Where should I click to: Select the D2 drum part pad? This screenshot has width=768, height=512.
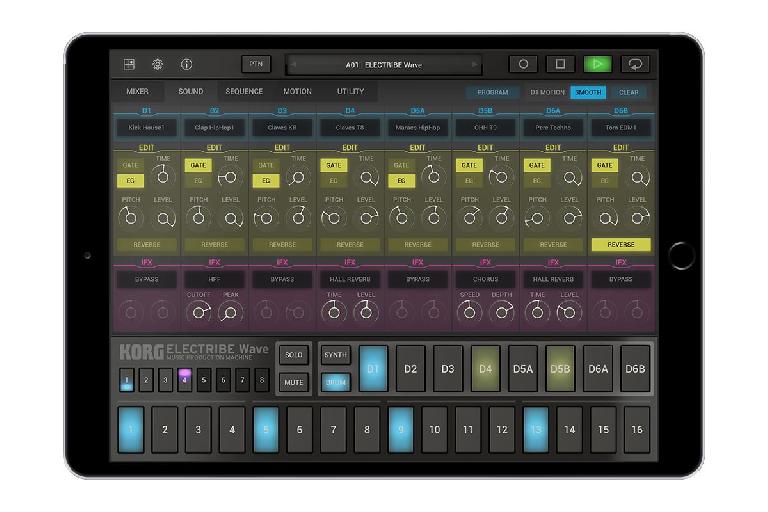(410, 369)
